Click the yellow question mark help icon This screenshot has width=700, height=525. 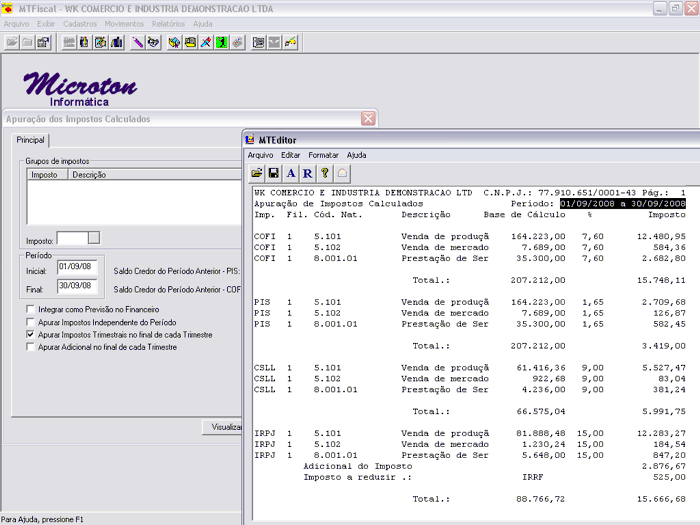pyautogui.click(x=325, y=173)
